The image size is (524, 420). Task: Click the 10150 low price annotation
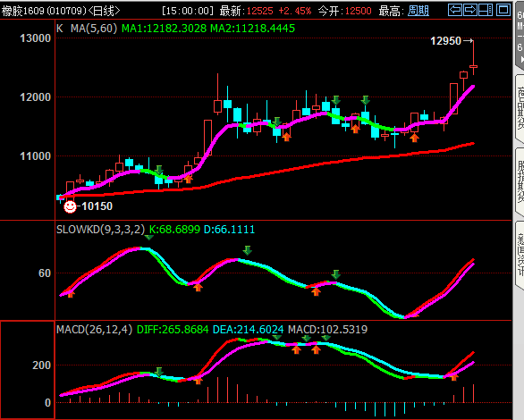click(x=97, y=206)
